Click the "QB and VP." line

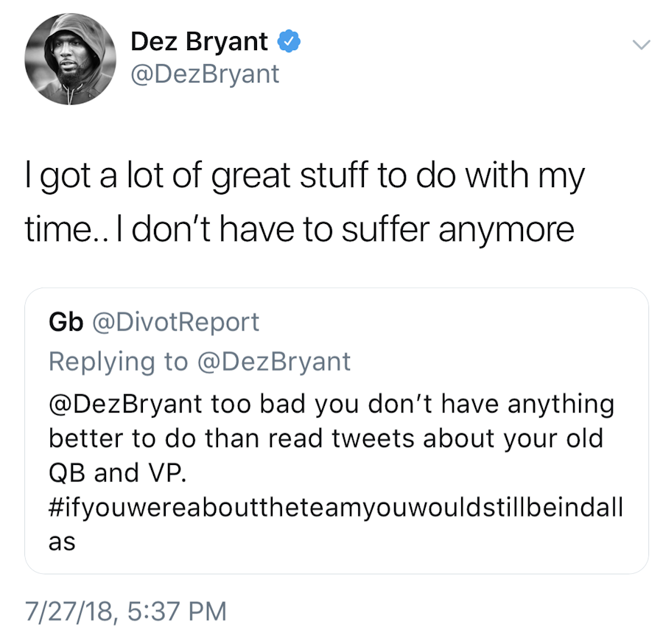pos(114,472)
